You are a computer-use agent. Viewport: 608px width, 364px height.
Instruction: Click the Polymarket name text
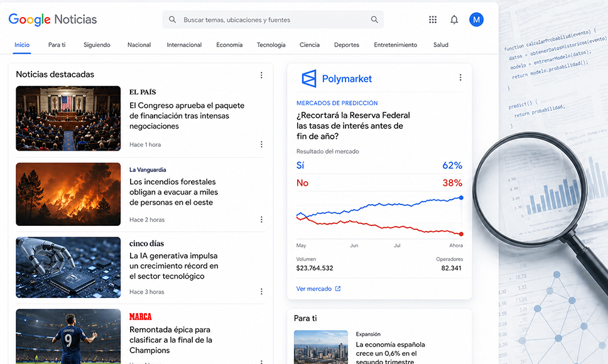pos(347,79)
